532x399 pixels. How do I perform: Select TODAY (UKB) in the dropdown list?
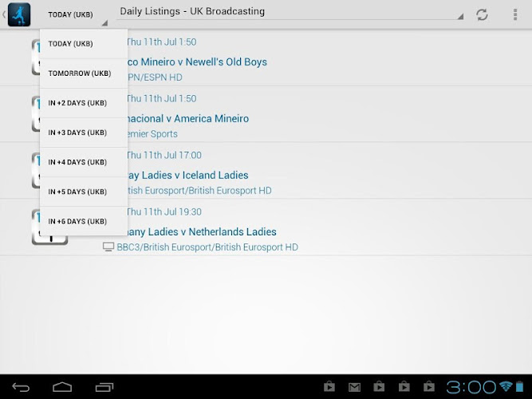pos(84,44)
